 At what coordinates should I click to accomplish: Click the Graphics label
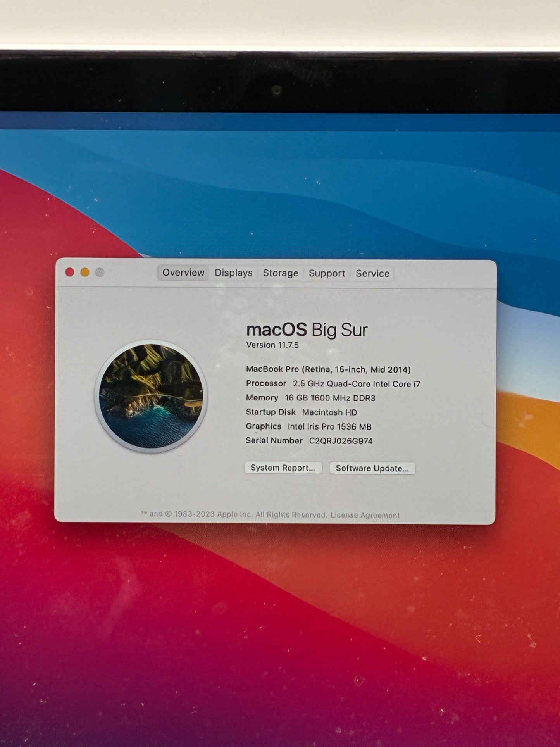point(264,426)
